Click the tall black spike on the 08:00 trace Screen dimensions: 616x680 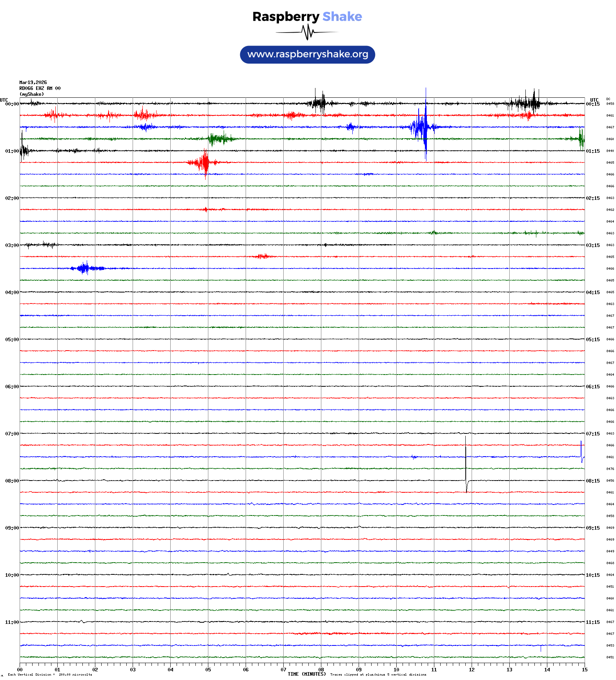point(466,463)
